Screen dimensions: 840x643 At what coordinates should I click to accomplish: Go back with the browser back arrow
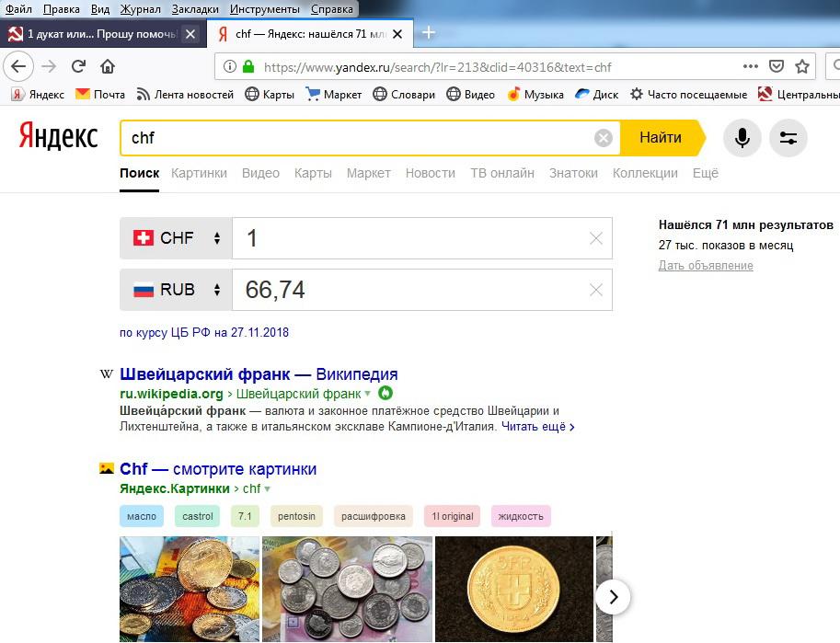click(18, 66)
